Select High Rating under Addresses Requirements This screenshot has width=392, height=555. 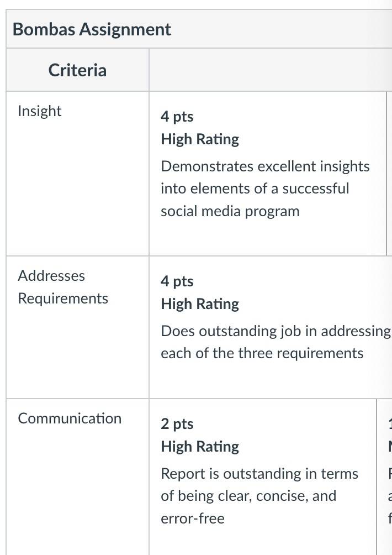point(200,304)
